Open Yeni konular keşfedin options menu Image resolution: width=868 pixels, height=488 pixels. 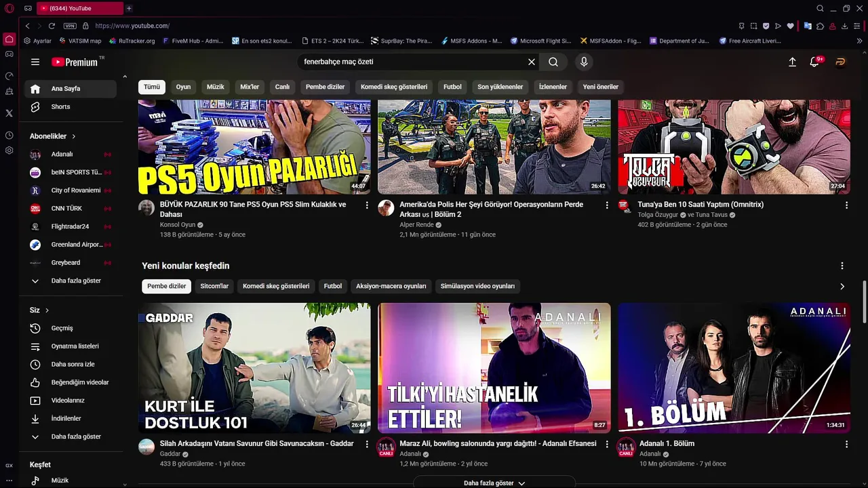(842, 266)
